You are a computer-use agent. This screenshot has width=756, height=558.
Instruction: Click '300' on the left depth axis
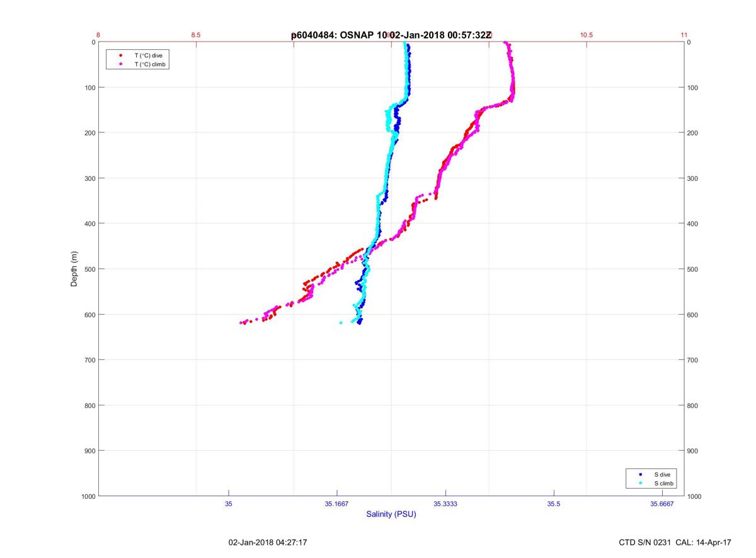pyautogui.click(x=89, y=178)
